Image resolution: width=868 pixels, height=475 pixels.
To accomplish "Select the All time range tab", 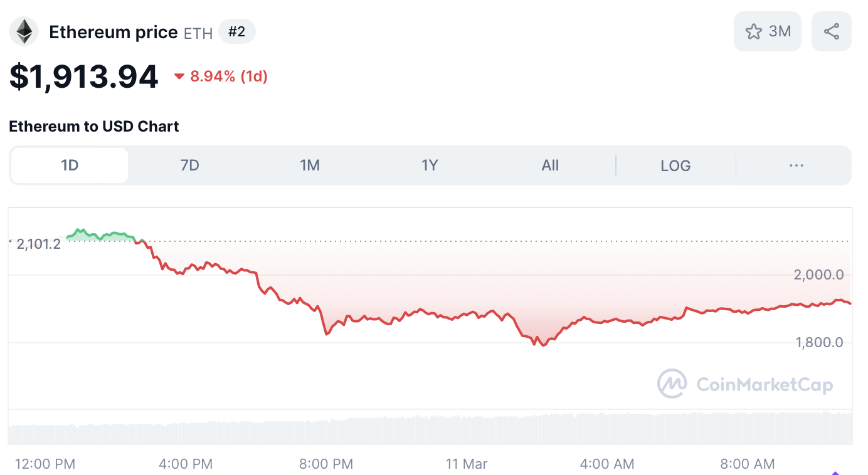I will [x=550, y=165].
